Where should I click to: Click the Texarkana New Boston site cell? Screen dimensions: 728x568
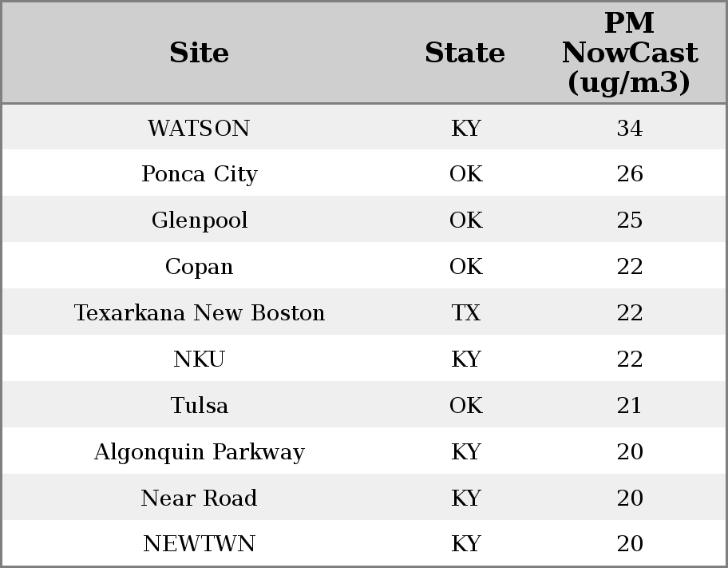click(x=199, y=313)
